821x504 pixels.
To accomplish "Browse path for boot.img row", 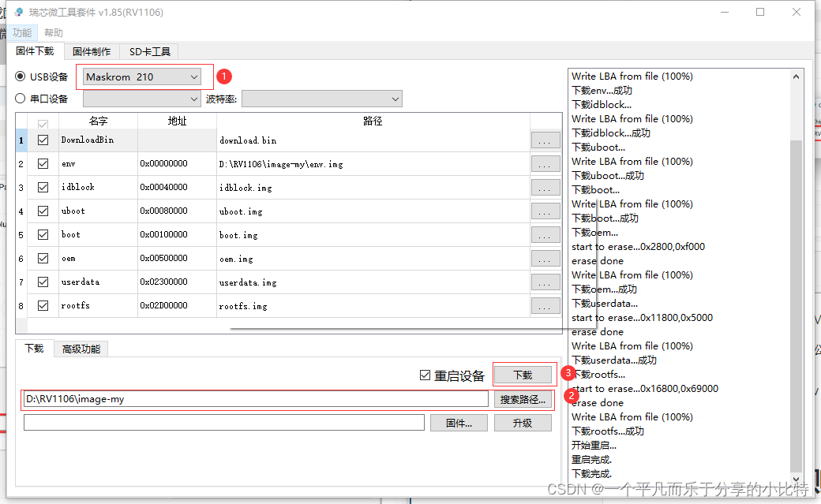I will pos(545,234).
